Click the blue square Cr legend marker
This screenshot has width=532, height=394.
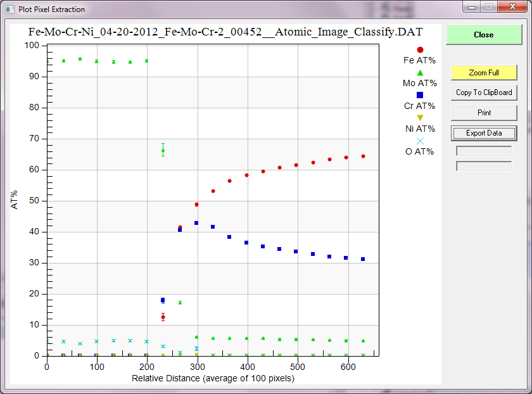pos(419,95)
